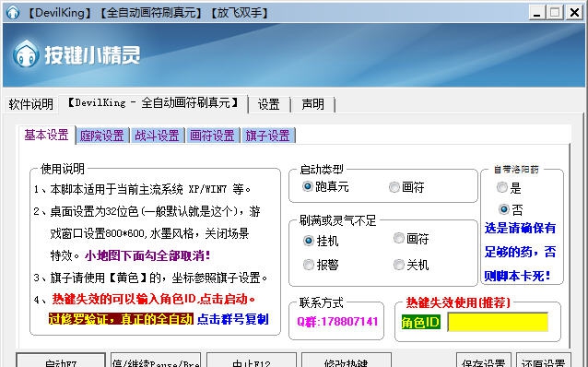Select the 基本设置 sub-tab
588x367 pixels.
coord(46,135)
